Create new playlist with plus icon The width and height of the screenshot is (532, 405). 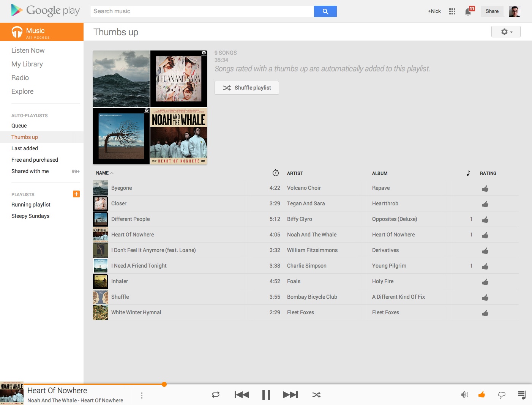click(x=76, y=194)
